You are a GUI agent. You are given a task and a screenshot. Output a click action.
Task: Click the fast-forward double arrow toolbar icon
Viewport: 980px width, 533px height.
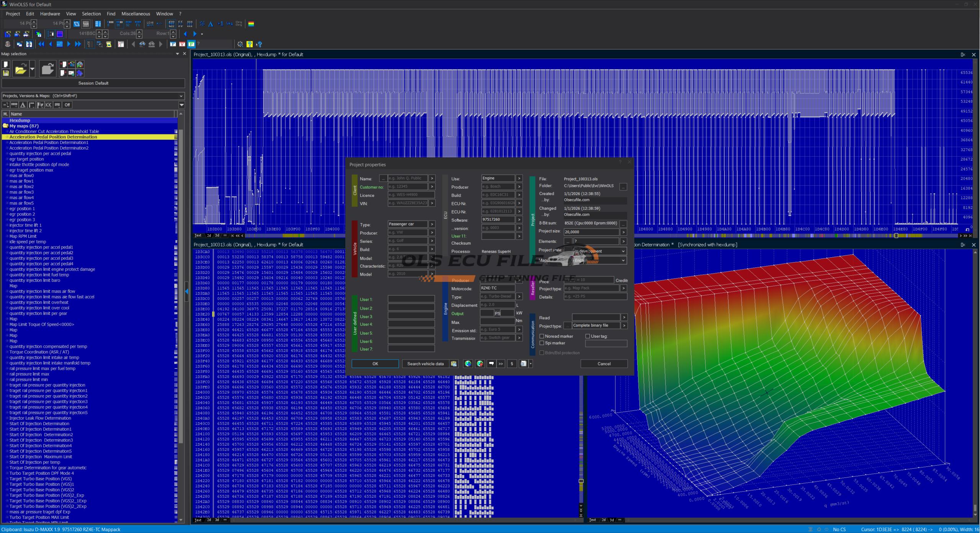[x=78, y=44]
